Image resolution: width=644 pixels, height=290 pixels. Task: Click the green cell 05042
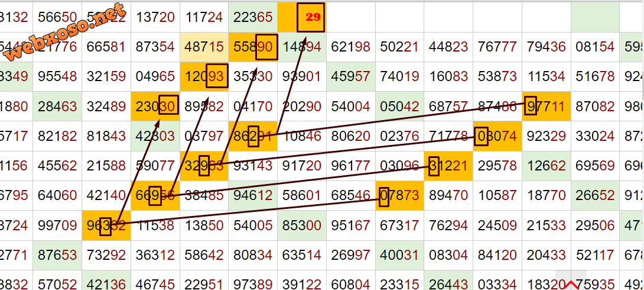tap(399, 107)
